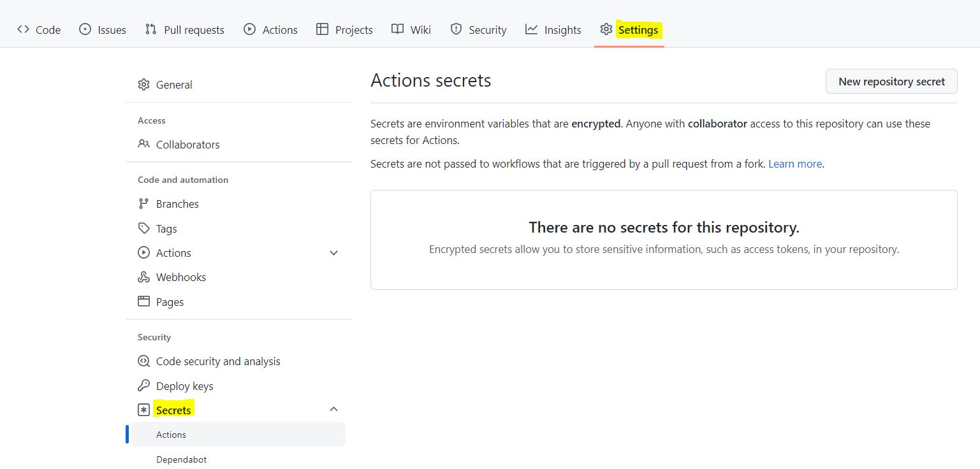Click the people icon next to Collaborators

click(x=143, y=145)
